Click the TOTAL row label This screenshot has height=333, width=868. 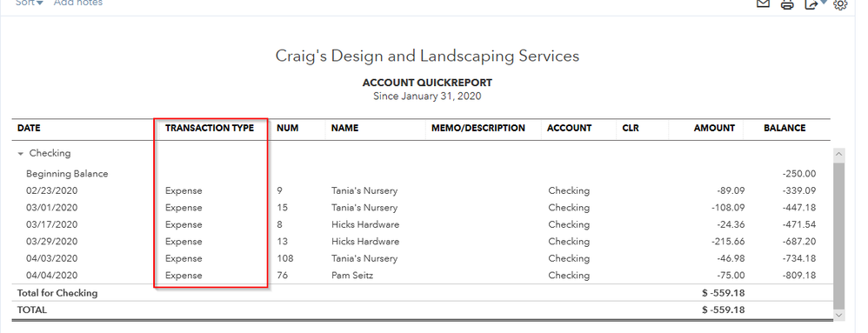(32, 310)
